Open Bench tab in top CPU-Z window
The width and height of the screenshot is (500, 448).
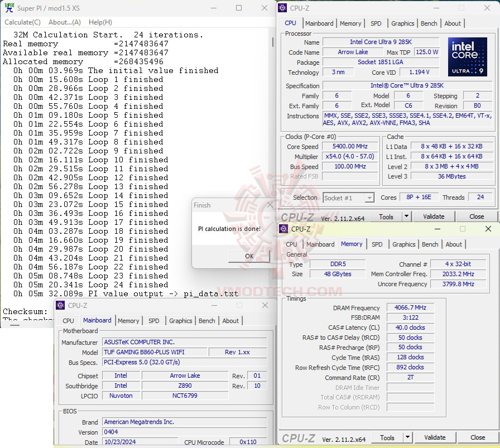tap(429, 23)
